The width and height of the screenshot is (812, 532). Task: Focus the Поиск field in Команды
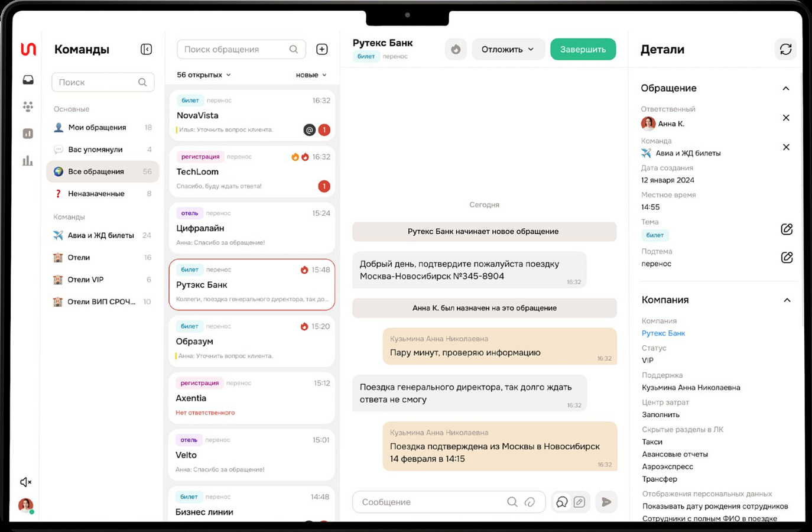tap(103, 82)
